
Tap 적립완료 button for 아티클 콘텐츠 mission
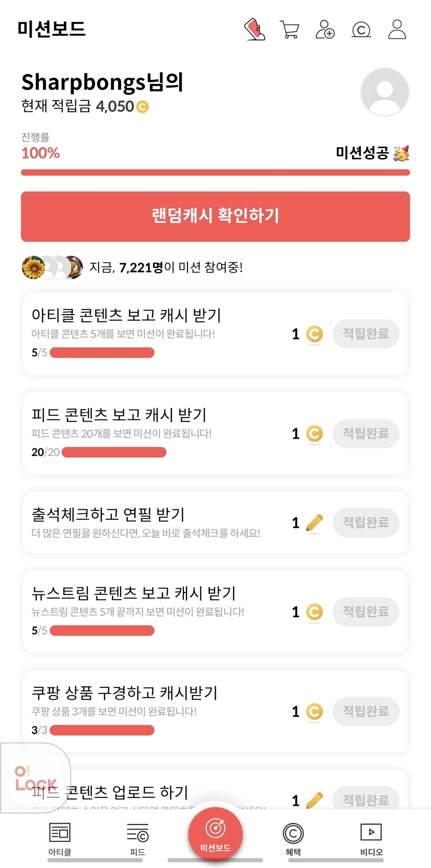point(366,333)
